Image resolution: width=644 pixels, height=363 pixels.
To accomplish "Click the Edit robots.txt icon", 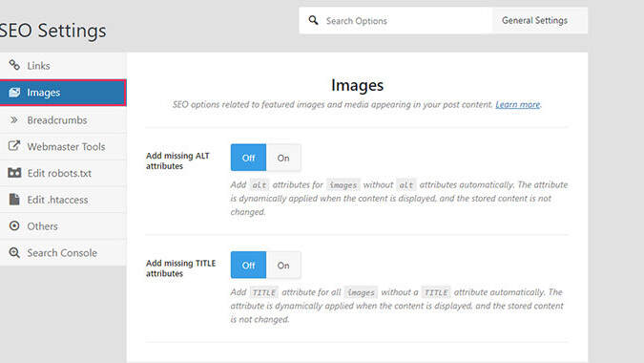I will (x=14, y=173).
